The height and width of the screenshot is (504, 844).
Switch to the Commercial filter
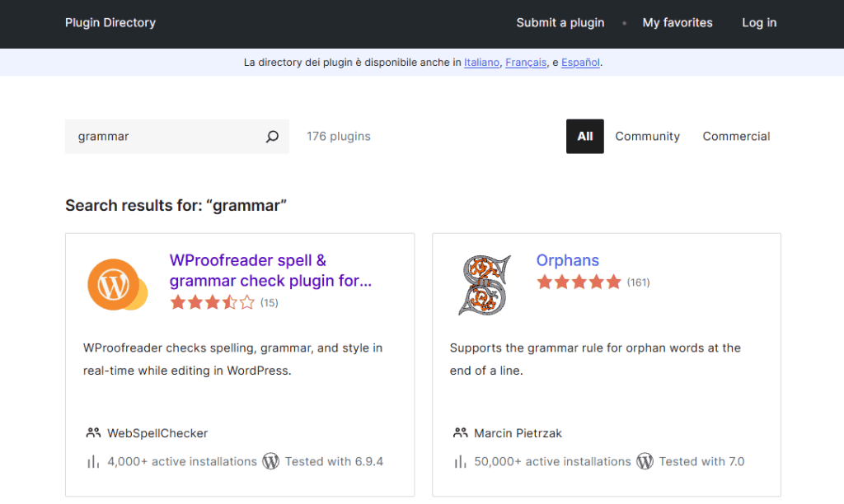[736, 137]
